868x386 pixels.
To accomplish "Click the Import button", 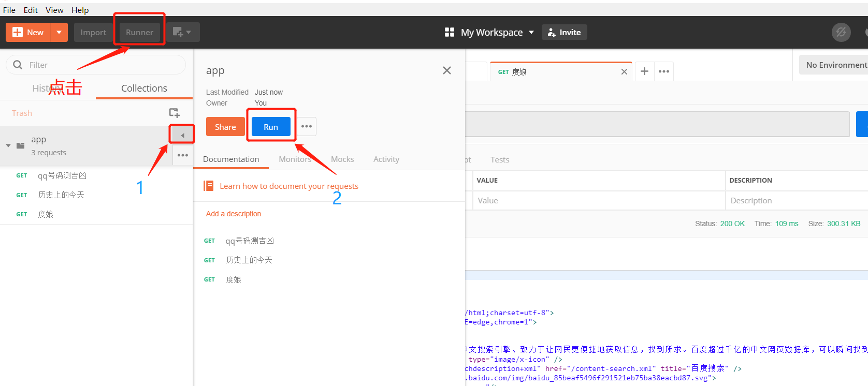I will point(93,32).
